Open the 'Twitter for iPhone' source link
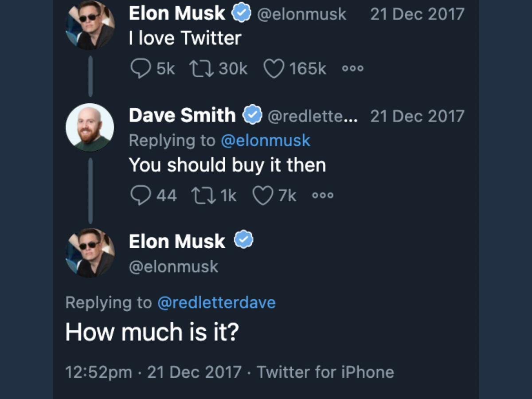Screen dimensions: 532x399 click(x=325, y=372)
